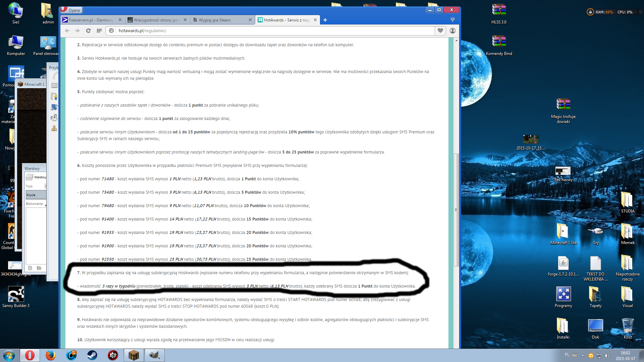
Task: Click Opera icon in taskbar
Action: [x=30, y=355]
